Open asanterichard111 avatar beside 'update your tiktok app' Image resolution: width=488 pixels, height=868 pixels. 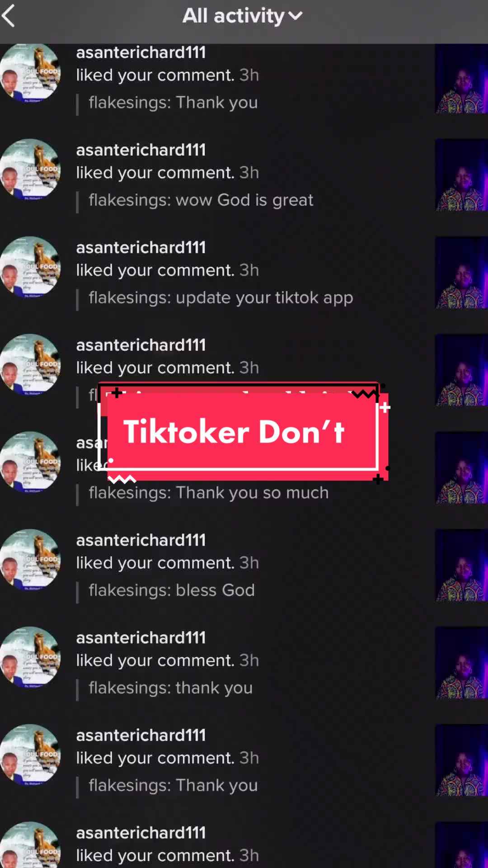[x=30, y=267]
